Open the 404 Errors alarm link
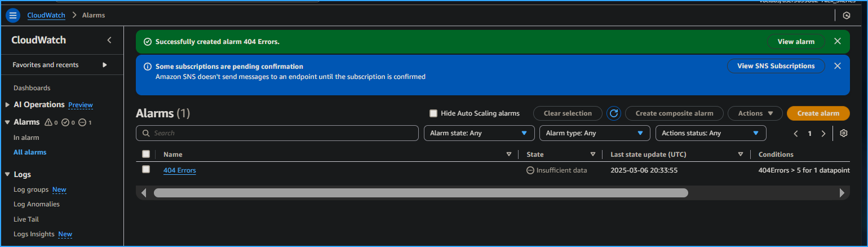Viewport: 868px width, 247px height. click(180, 170)
